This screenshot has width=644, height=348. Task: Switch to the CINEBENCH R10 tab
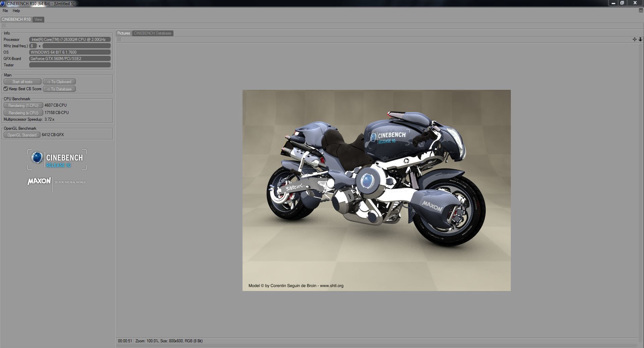[16, 19]
